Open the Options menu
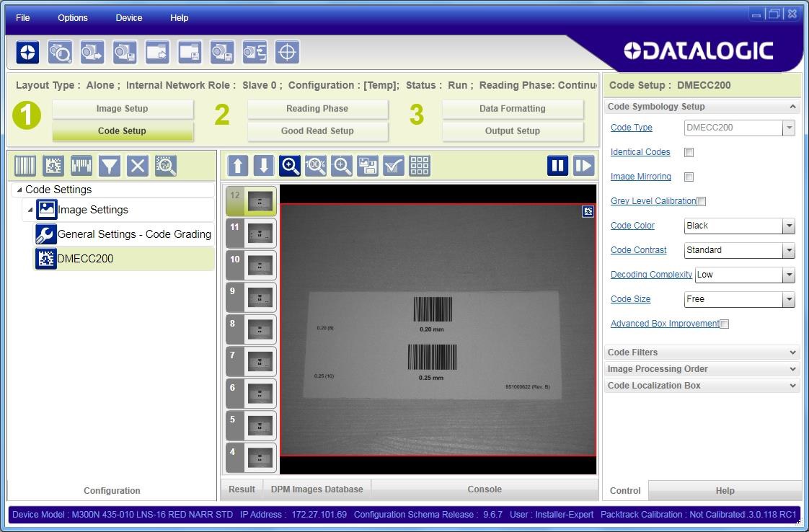This screenshot has height=532, width=809. 73,18
